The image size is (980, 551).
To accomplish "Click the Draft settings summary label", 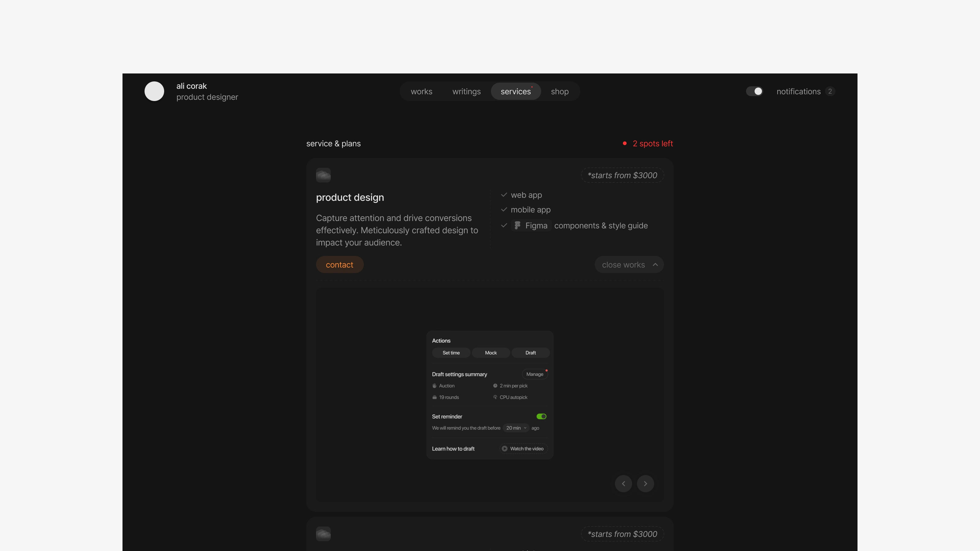I will pyautogui.click(x=459, y=374).
